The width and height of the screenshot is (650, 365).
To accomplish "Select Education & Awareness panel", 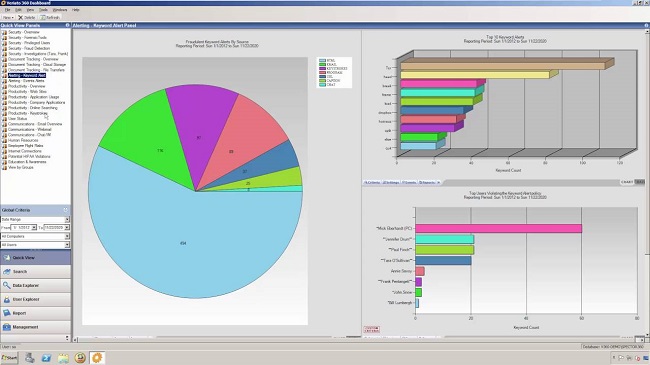I will [27, 162].
